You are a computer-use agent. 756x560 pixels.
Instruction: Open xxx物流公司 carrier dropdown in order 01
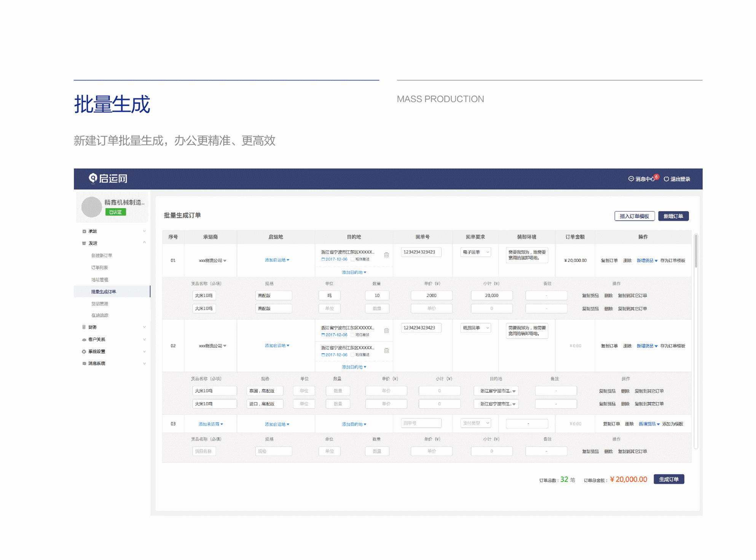(212, 261)
